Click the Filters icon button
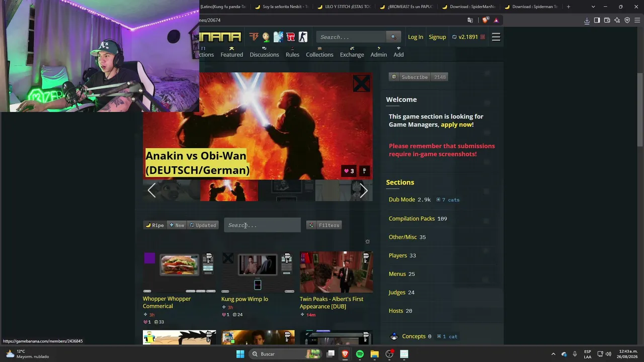 (311, 225)
